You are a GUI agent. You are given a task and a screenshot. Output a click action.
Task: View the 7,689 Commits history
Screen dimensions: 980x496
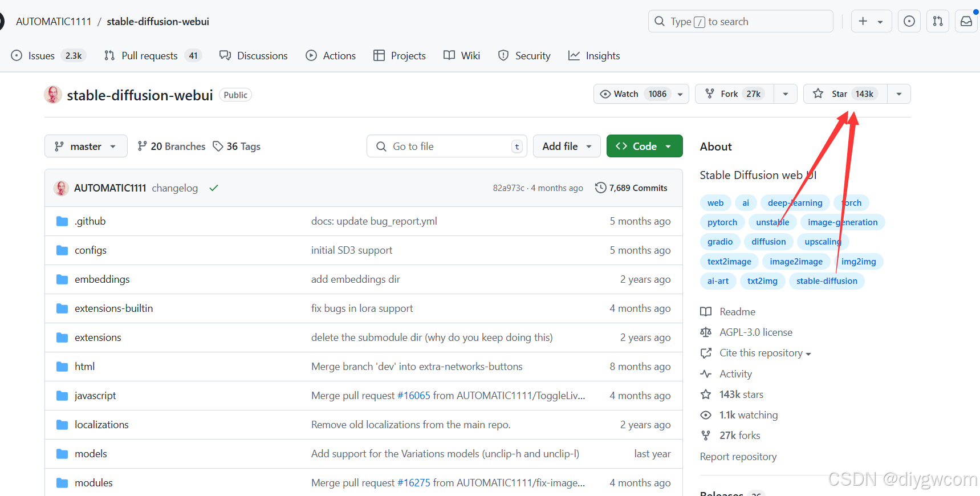631,188
